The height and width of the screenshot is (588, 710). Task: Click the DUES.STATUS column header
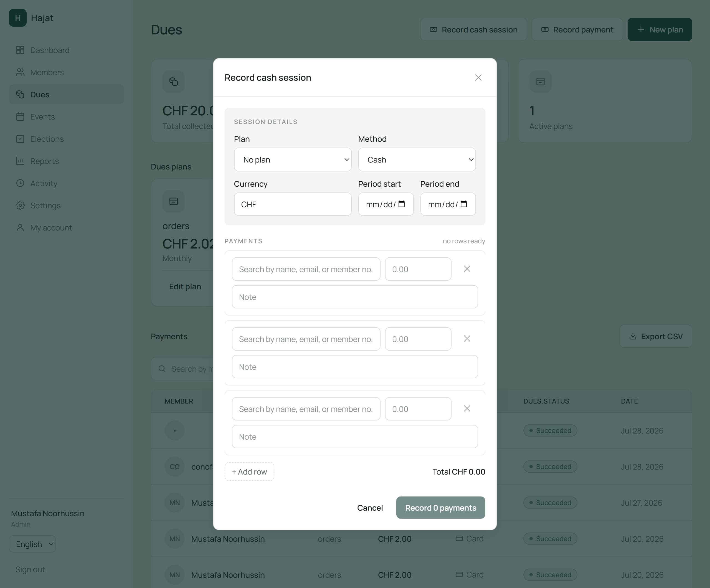(546, 401)
